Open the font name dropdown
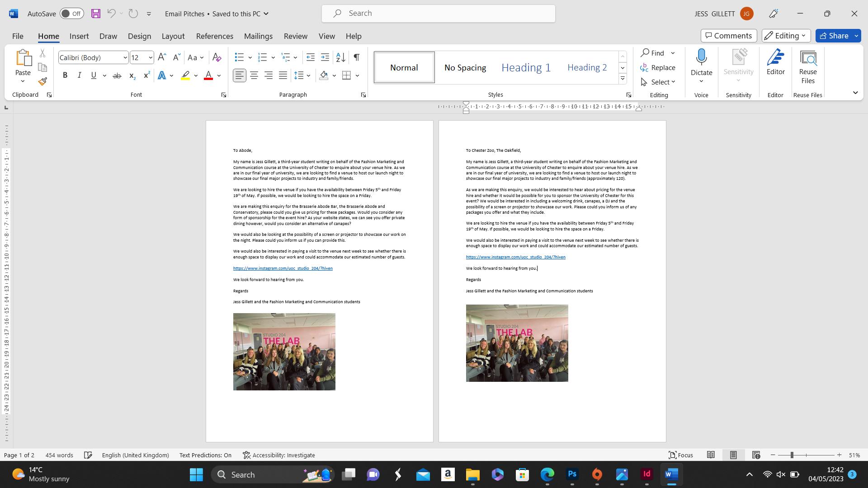The width and height of the screenshot is (868, 488). [x=125, y=57]
